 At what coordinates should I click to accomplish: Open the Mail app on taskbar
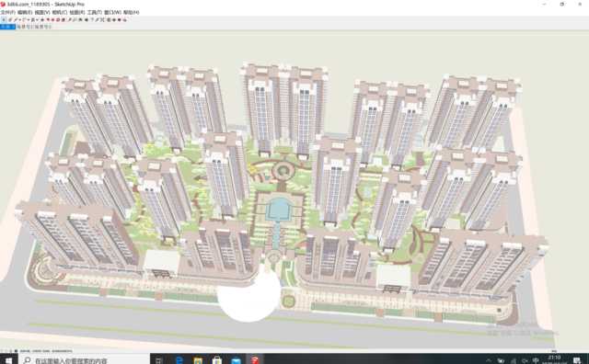click(x=236, y=360)
